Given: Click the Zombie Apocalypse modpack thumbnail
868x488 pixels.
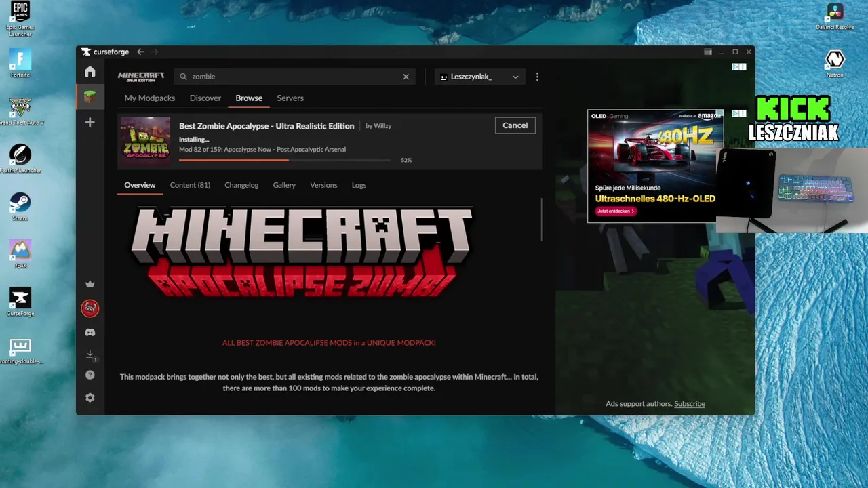Looking at the screenshot, I should [x=146, y=142].
